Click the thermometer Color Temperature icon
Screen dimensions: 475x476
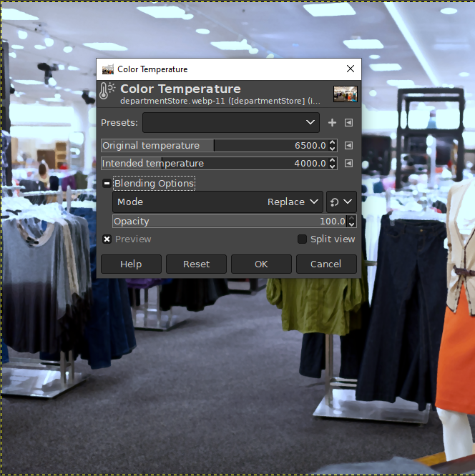(107, 91)
